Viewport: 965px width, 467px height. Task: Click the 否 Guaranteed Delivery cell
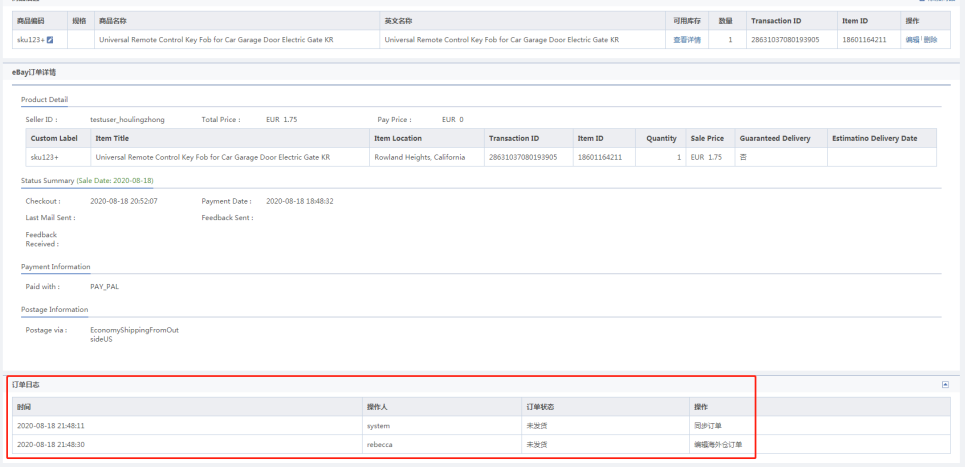pyautogui.click(x=743, y=157)
